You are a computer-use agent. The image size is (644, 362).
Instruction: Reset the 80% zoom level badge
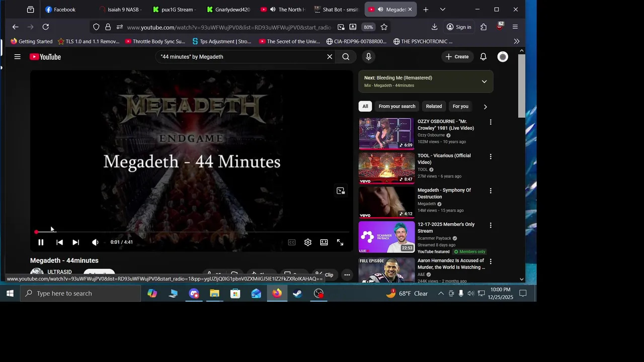coord(369,27)
